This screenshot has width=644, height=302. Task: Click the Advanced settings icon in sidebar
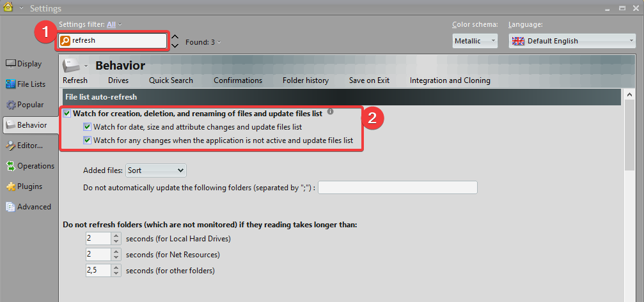tap(11, 207)
